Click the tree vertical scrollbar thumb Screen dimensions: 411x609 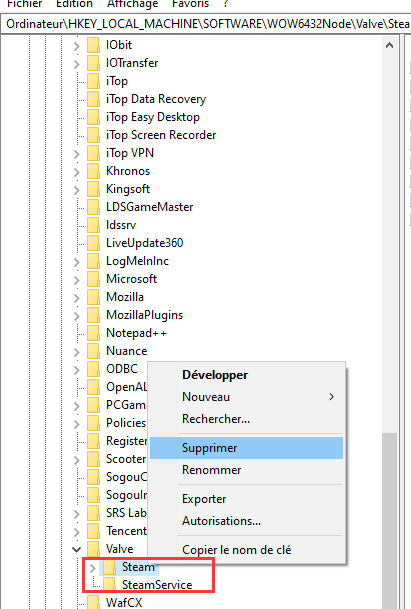pos(389,520)
